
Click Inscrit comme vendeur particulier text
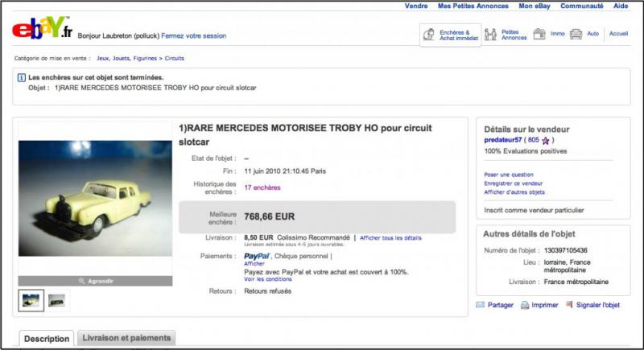click(x=534, y=210)
